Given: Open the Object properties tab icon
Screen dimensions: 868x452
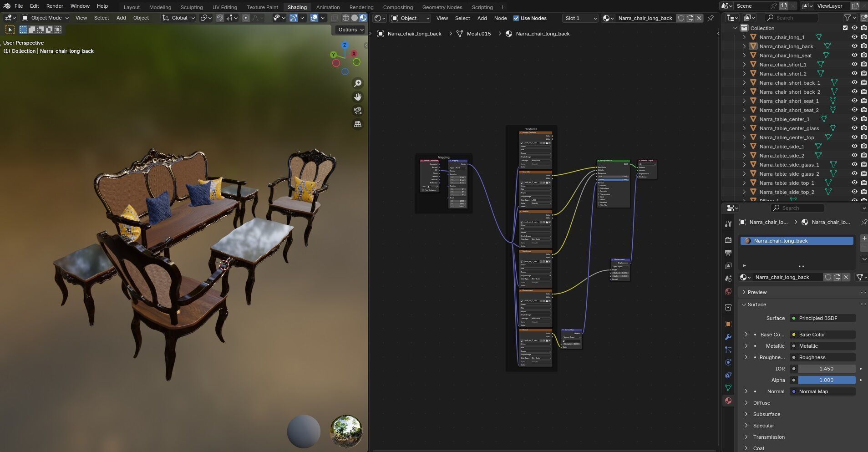Looking at the screenshot, I should [728, 324].
